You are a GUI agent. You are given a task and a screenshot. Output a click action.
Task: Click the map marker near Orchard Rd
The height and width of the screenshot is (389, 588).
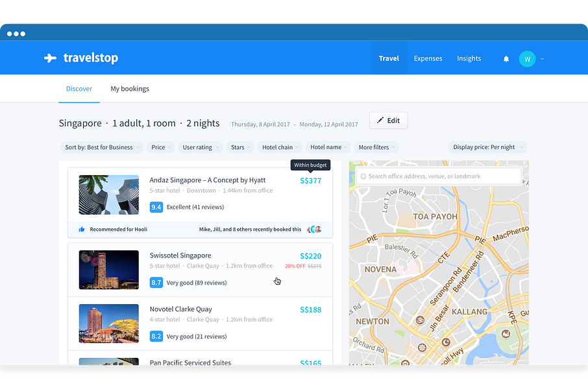[x=423, y=348]
